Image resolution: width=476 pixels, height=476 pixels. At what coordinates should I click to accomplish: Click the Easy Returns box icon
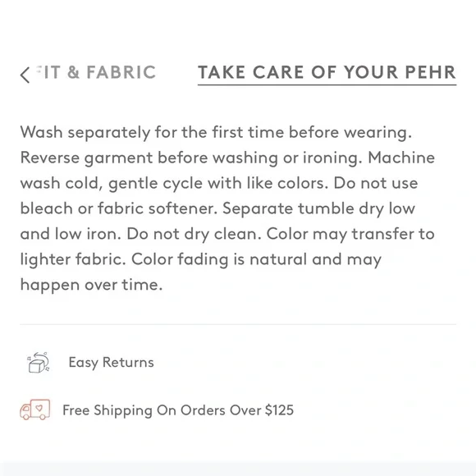[39, 362]
